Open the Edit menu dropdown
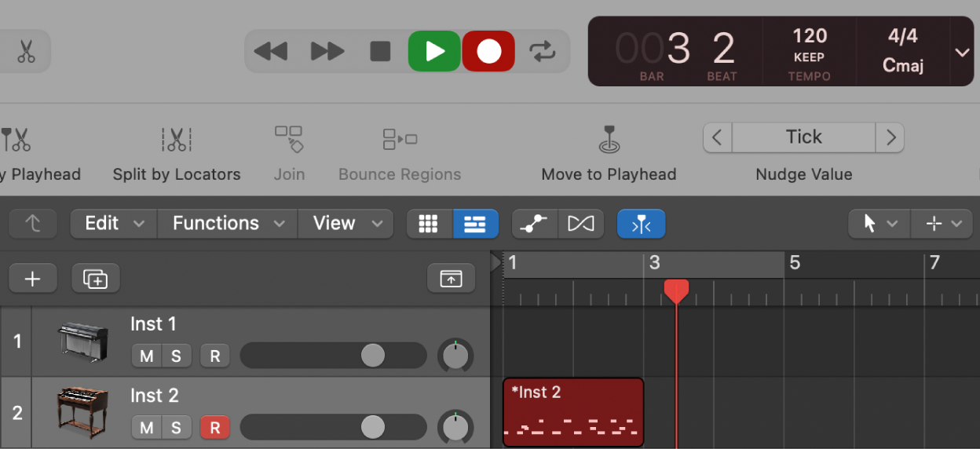980x449 pixels. tap(114, 224)
